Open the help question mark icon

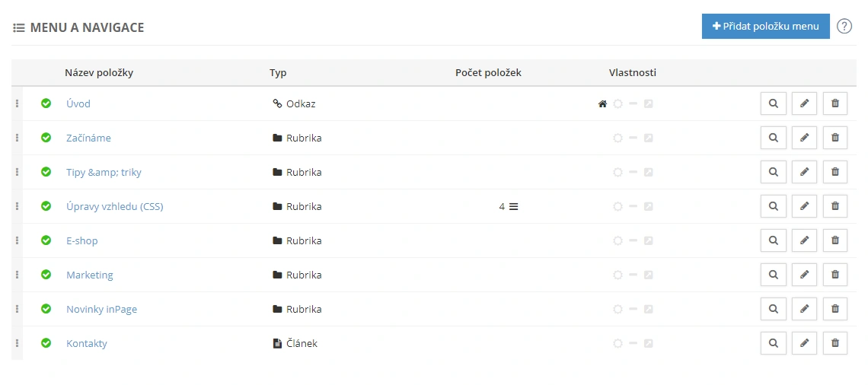pos(844,27)
